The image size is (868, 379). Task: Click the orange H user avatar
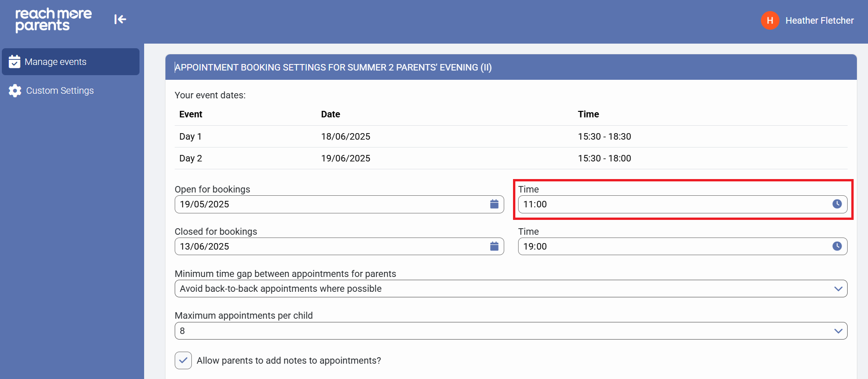(x=770, y=20)
